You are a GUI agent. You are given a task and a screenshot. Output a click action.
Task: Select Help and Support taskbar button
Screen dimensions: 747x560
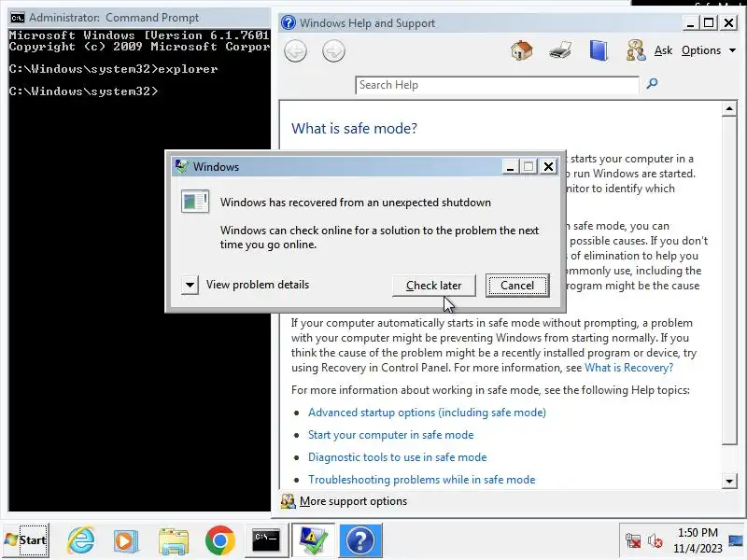tap(360, 540)
